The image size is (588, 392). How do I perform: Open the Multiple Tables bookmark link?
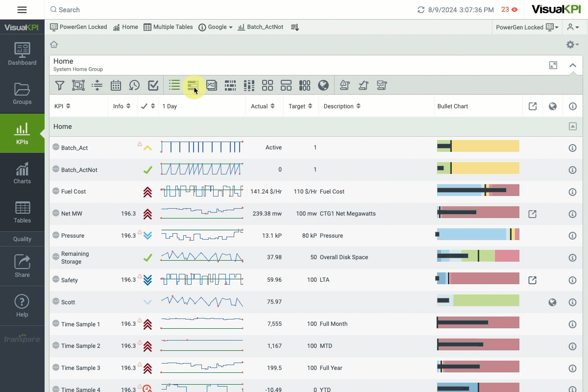click(168, 27)
